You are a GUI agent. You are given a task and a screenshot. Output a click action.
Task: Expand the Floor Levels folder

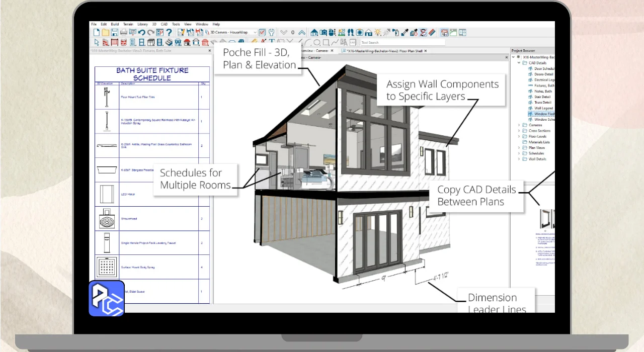(x=519, y=136)
